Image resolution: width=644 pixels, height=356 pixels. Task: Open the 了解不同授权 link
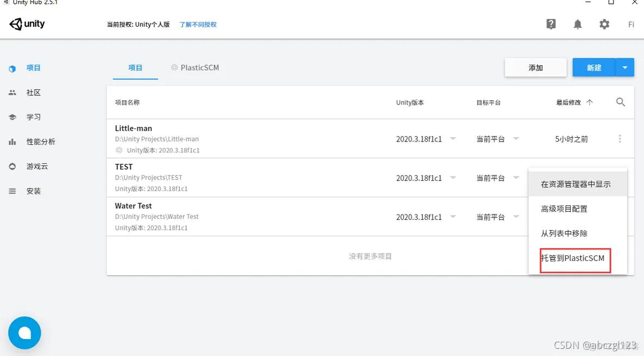tap(198, 24)
